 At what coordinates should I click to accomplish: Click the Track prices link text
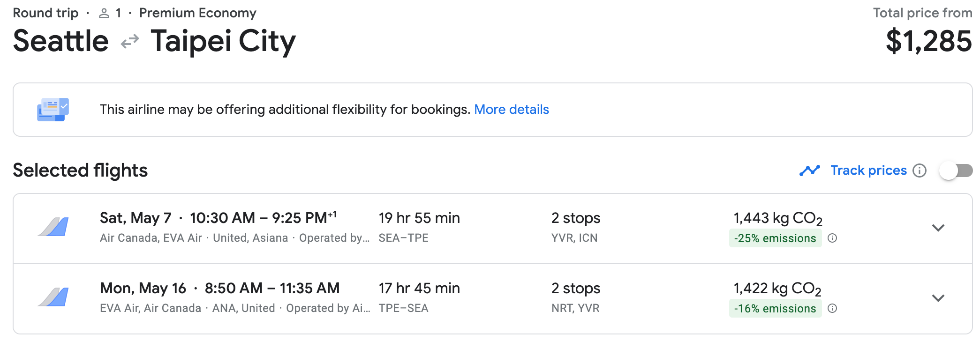(868, 170)
